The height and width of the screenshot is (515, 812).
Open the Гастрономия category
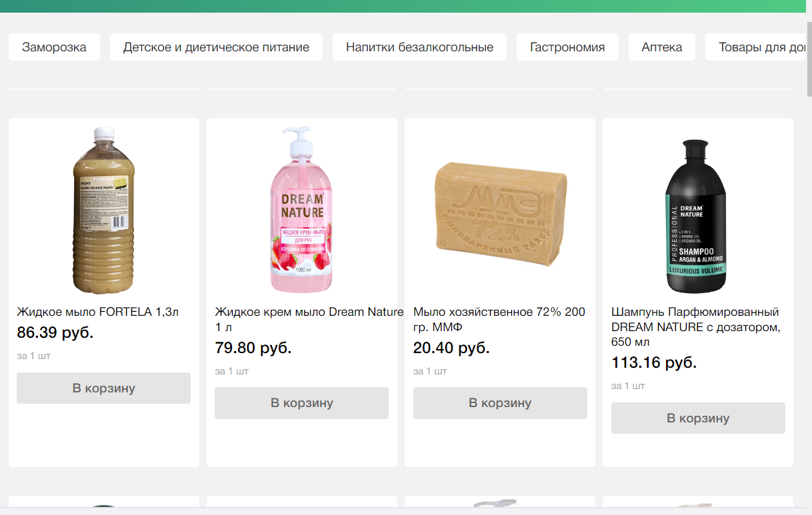click(567, 47)
